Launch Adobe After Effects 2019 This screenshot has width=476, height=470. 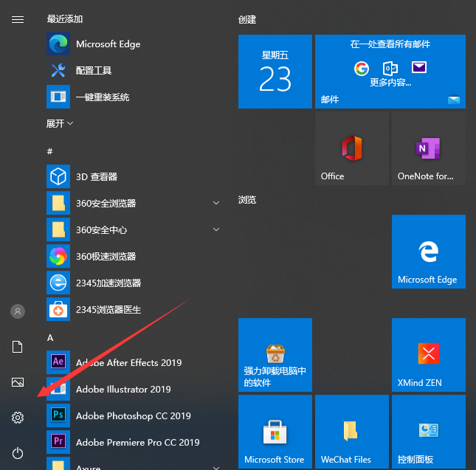click(128, 363)
